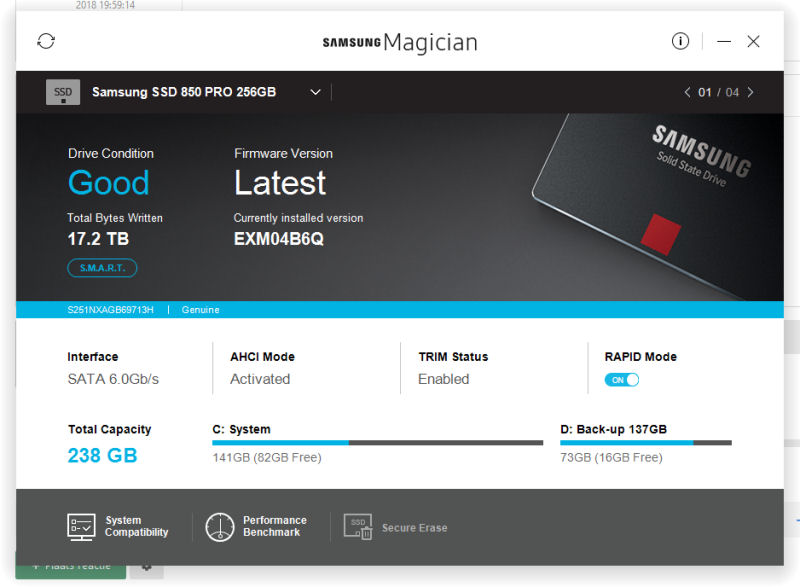Click the C: System usage bar
Screen dimensions: 800x587
[378, 443]
